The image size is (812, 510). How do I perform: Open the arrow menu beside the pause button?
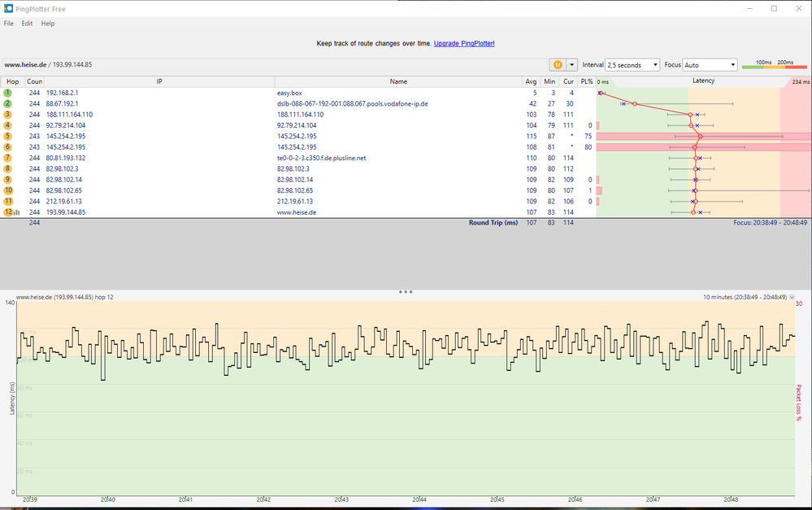571,65
